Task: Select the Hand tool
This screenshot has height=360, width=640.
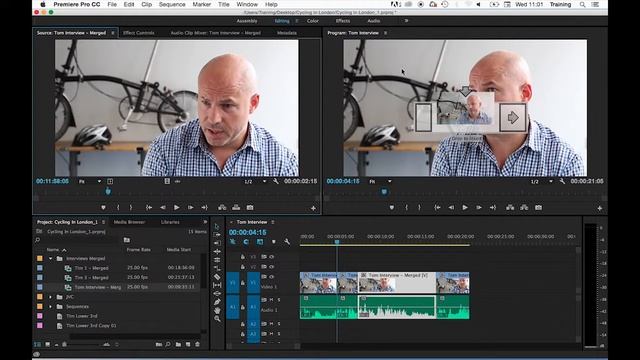Action: (x=217, y=311)
